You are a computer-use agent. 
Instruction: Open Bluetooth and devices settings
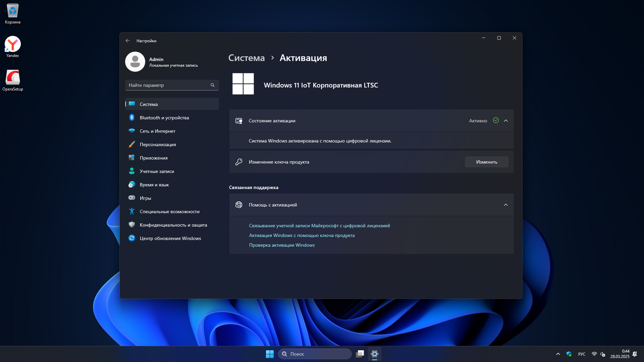164,118
